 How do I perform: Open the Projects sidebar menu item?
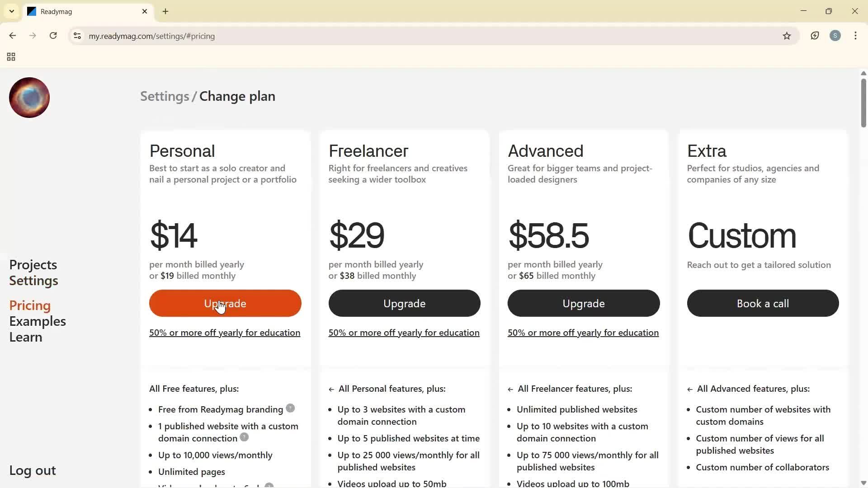(33, 265)
